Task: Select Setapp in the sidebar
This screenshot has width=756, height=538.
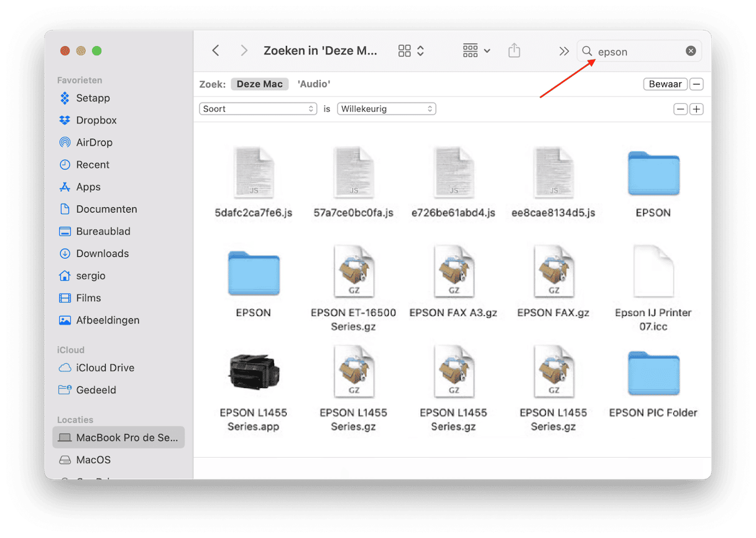Action: click(93, 98)
